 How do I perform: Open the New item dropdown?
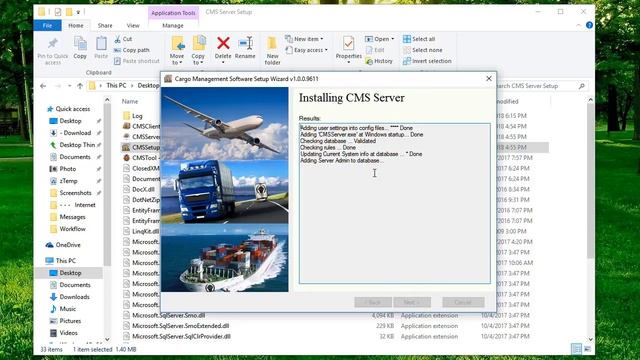(x=304, y=39)
